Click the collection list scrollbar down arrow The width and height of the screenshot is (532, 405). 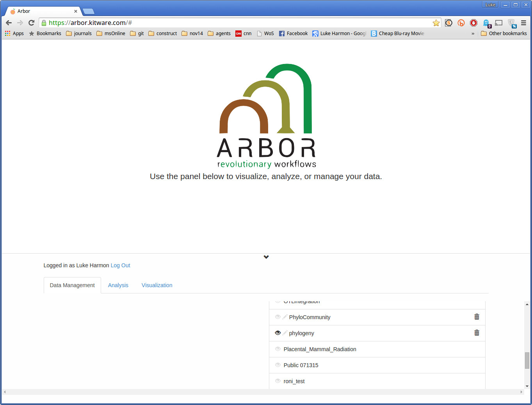527,386
